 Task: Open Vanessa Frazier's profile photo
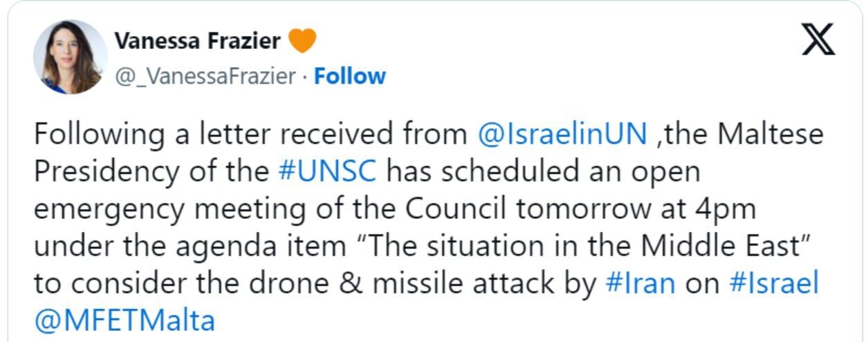pos(71,57)
